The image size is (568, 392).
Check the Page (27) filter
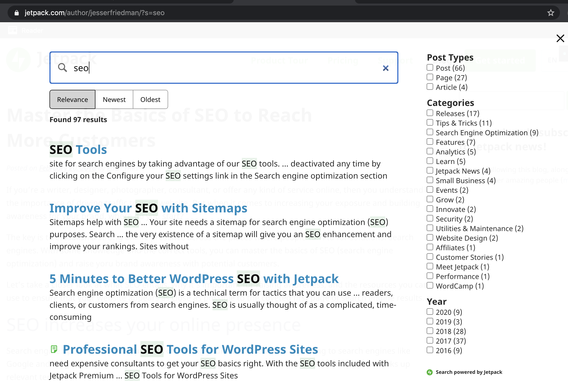coord(430,77)
